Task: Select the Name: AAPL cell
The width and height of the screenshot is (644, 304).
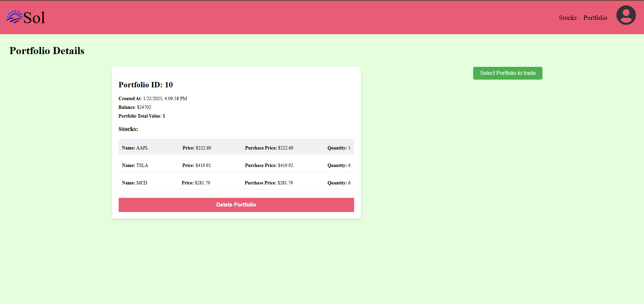Action: tap(135, 148)
